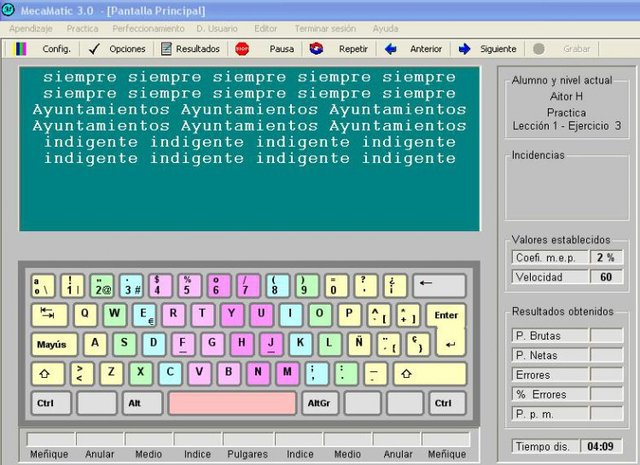Screen dimensions: 640x465
Task: Click the Repetir toolbar label
Action: tap(353, 49)
